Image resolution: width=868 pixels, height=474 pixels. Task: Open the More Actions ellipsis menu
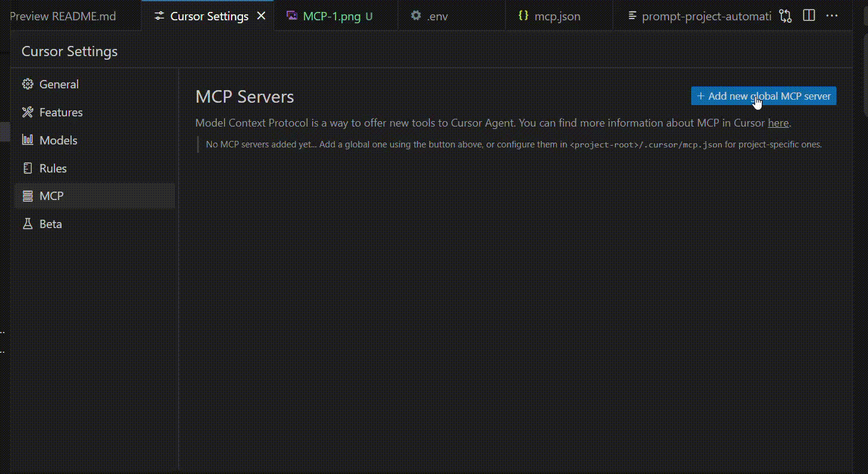click(x=832, y=16)
